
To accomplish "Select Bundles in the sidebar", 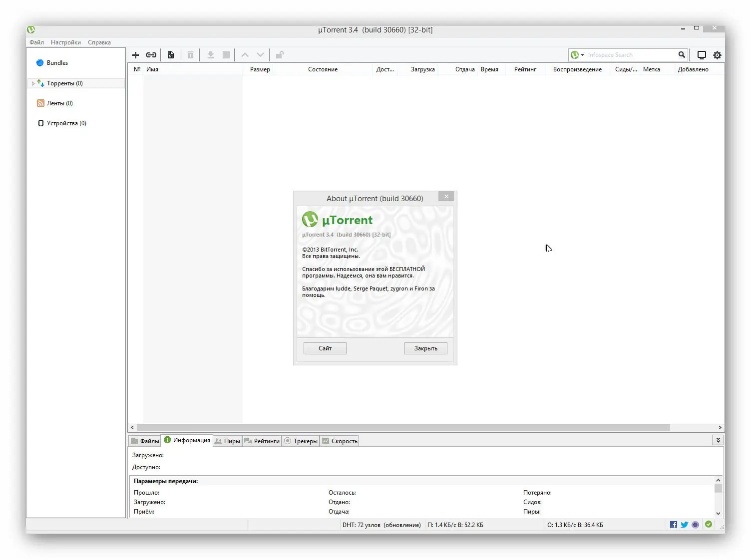I will pyautogui.click(x=57, y=63).
